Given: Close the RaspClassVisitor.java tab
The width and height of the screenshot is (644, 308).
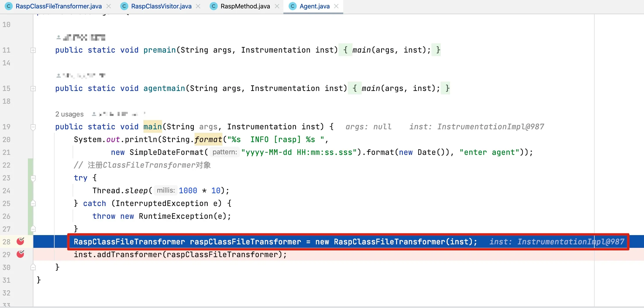Looking at the screenshot, I should click(x=198, y=6).
